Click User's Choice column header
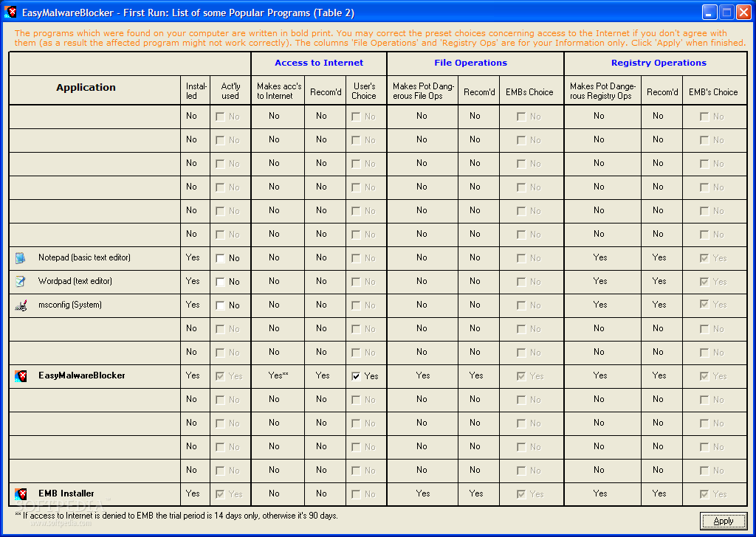 (364, 91)
